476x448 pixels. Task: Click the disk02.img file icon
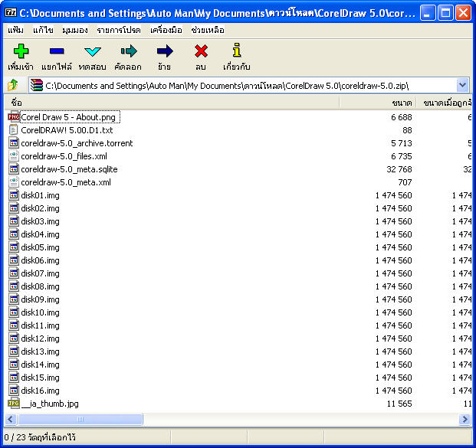coord(14,208)
